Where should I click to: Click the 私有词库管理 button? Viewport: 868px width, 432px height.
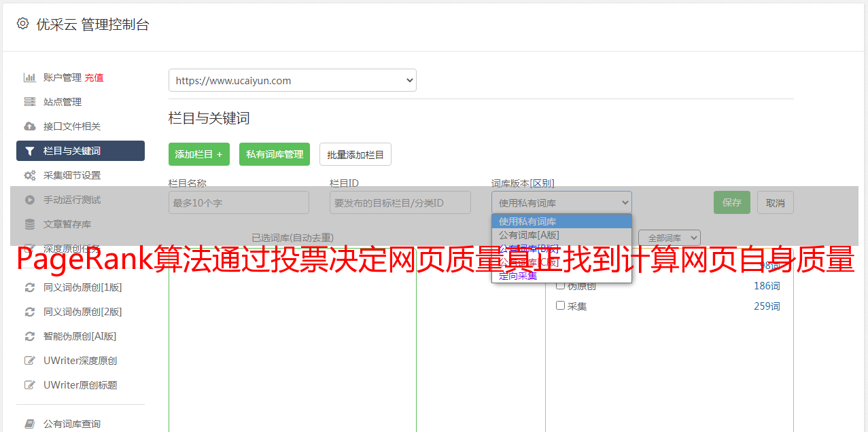click(275, 154)
